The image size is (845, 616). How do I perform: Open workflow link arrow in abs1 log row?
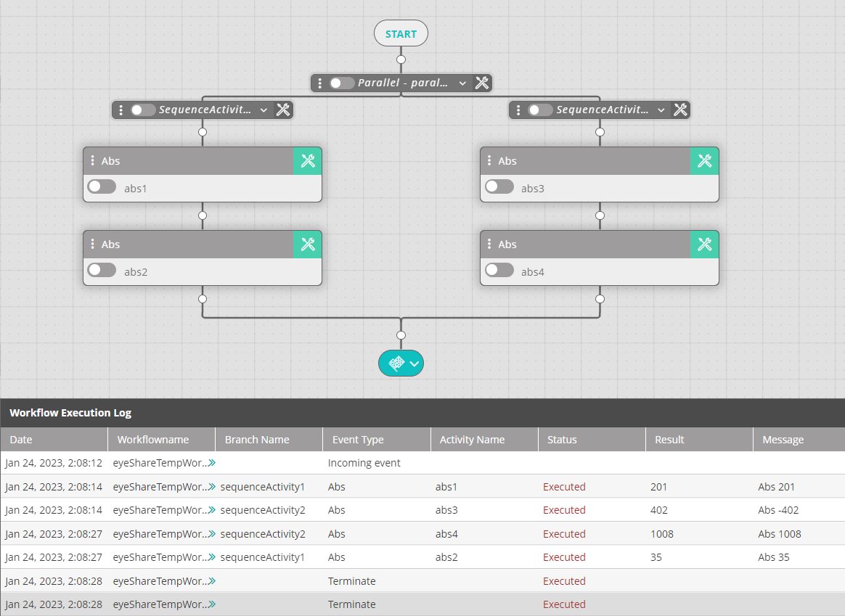pos(212,487)
